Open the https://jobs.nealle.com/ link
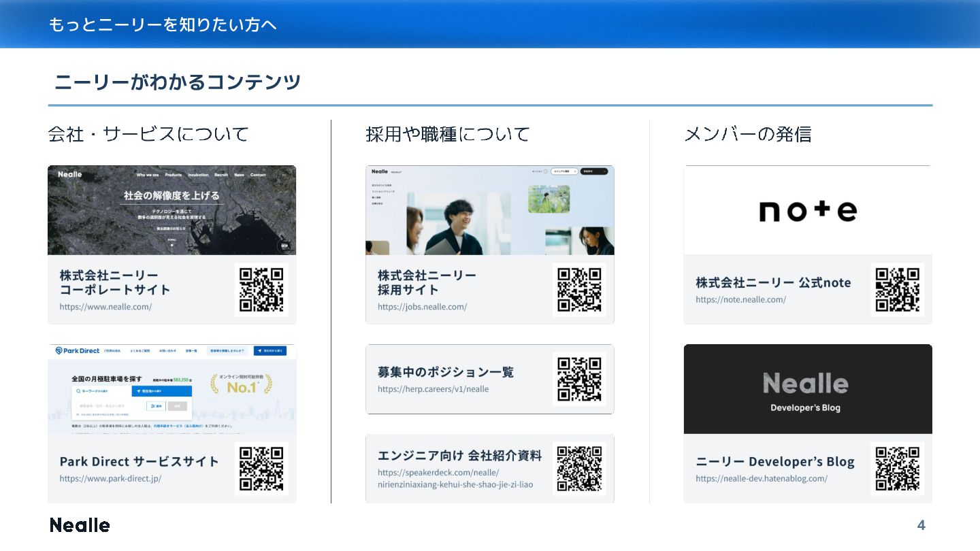Screen dimensions: 980x551 click(x=423, y=307)
